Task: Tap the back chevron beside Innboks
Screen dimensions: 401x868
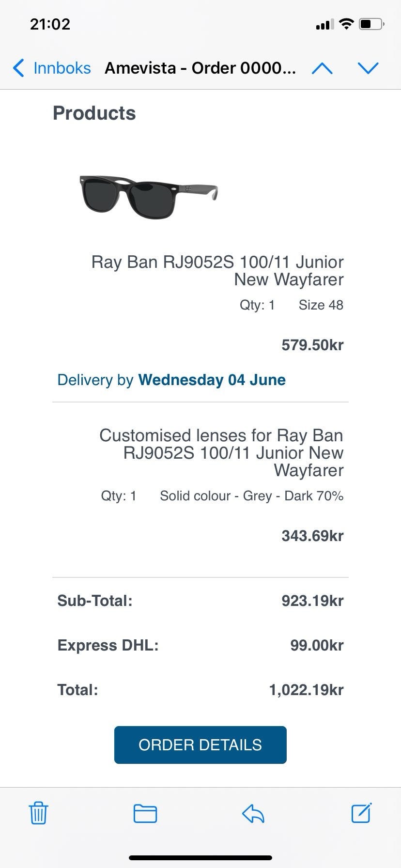Action: [x=18, y=68]
